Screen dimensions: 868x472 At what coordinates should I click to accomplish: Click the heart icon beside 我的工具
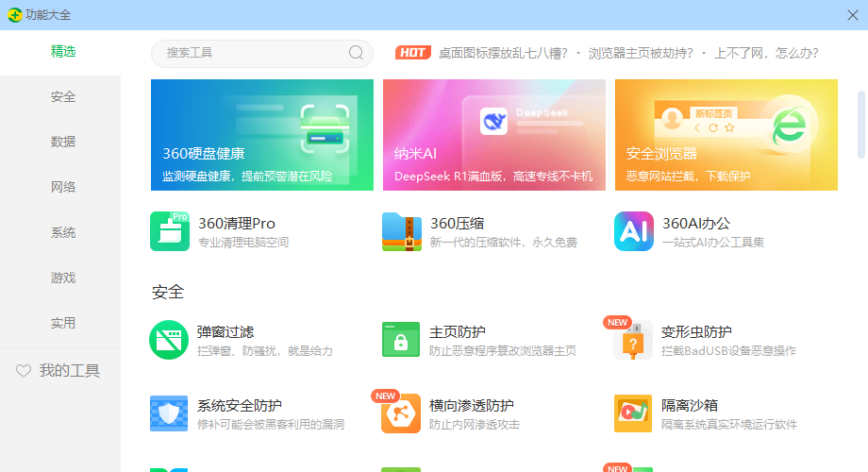pos(24,371)
